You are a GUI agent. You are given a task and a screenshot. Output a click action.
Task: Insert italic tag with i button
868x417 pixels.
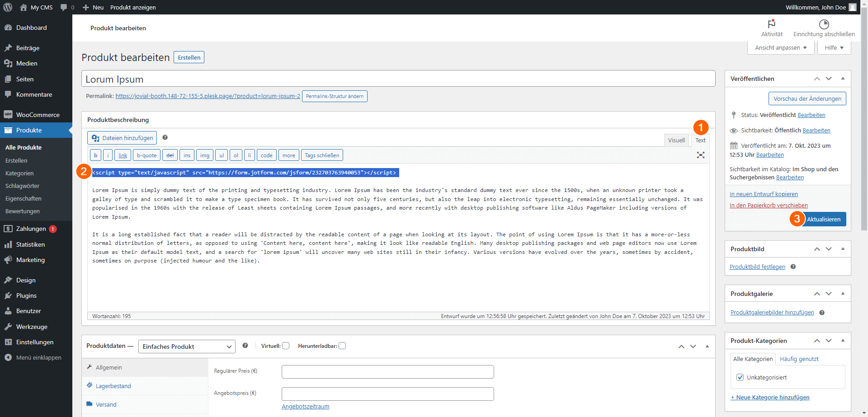(108, 155)
